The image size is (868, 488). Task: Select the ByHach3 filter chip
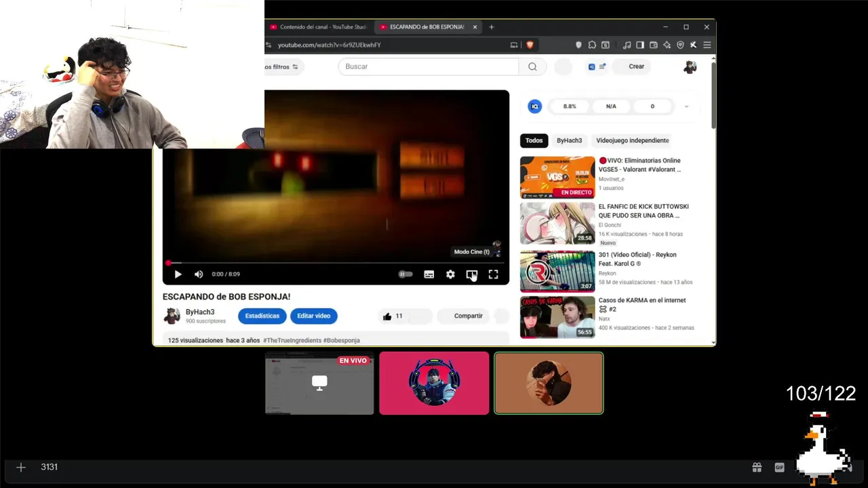click(x=570, y=140)
